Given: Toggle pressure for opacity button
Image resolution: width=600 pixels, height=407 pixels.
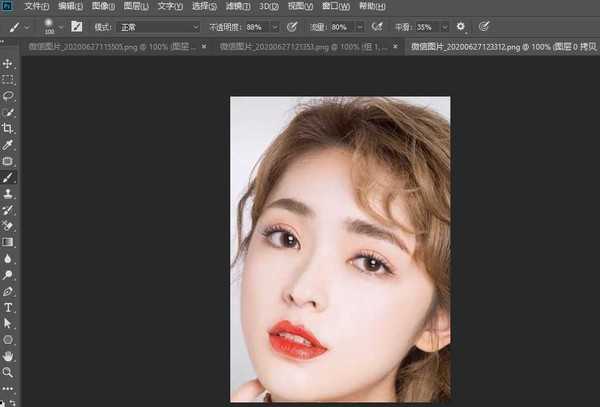Looking at the screenshot, I should click(x=293, y=26).
